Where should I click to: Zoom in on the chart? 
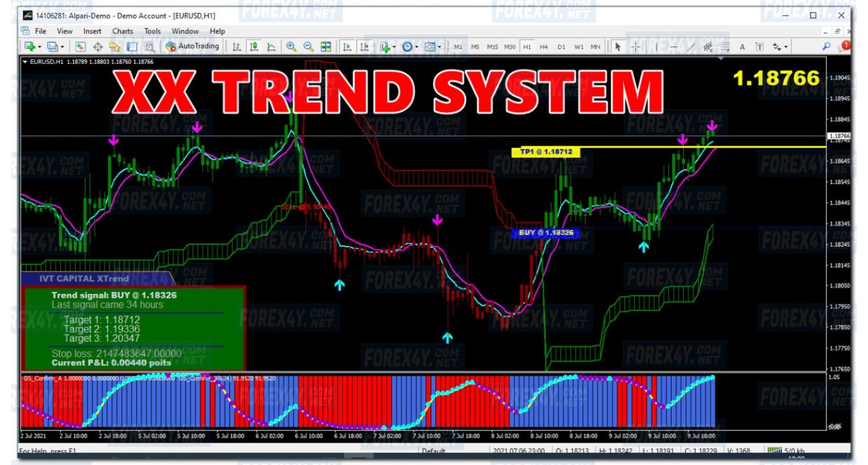point(291,46)
